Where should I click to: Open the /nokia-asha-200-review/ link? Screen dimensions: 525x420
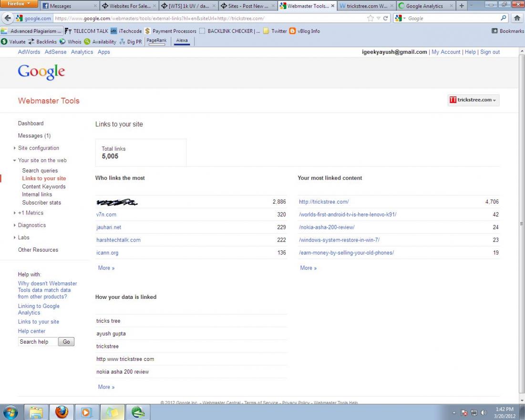(327, 227)
